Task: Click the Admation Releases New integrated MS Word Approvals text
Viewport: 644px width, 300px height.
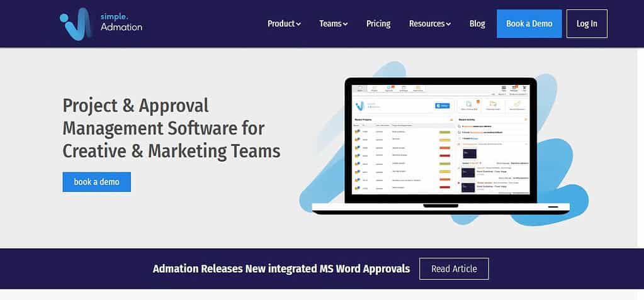Action: coord(281,269)
